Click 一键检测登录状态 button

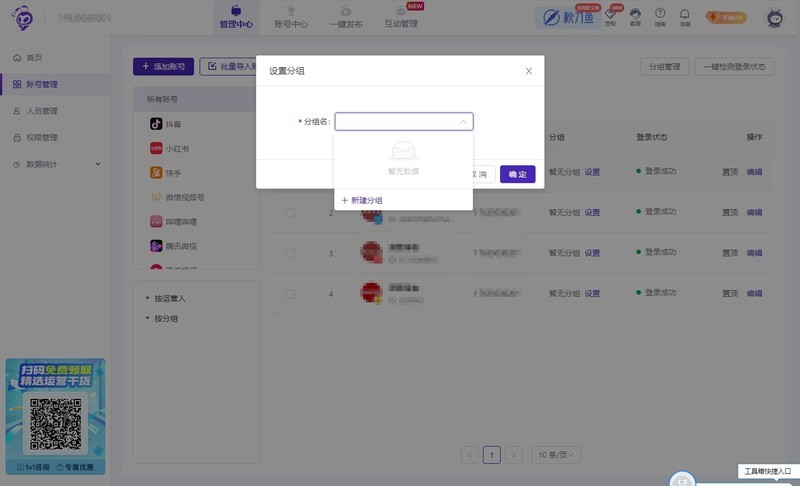tap(734, 66)
